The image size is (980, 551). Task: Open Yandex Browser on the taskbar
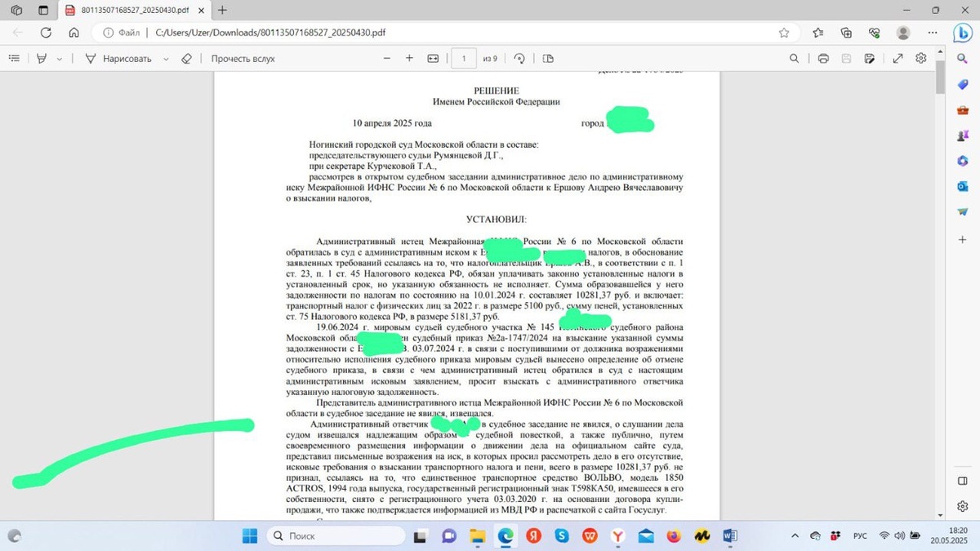pos(618,536)
